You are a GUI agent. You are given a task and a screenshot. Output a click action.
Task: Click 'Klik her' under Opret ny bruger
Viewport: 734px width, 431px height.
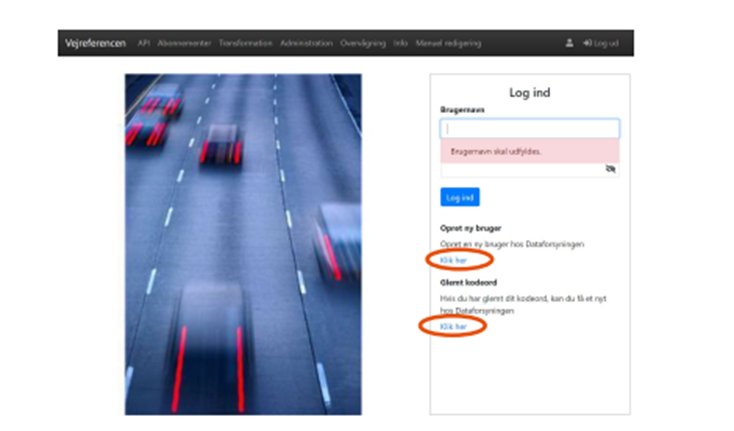[453, 260]
